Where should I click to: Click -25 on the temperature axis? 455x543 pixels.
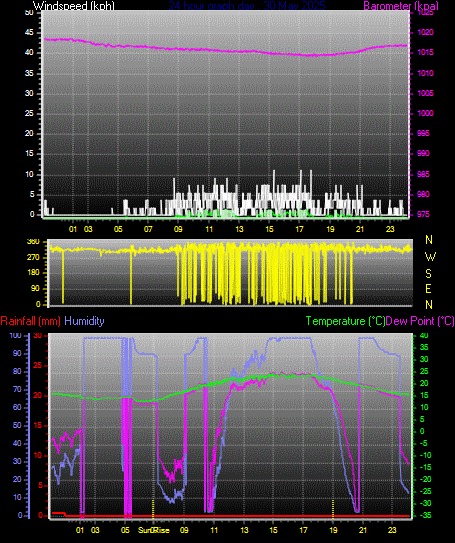426,491
